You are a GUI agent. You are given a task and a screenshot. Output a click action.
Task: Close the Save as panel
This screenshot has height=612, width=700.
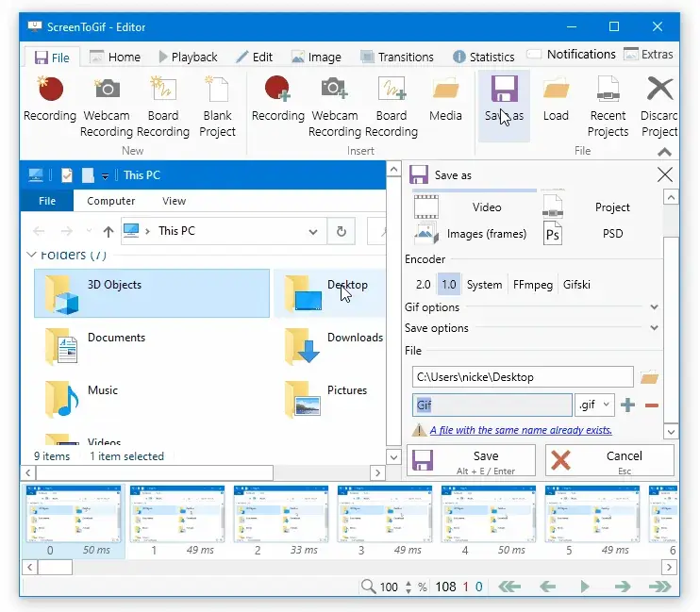[x=665, y=174]
